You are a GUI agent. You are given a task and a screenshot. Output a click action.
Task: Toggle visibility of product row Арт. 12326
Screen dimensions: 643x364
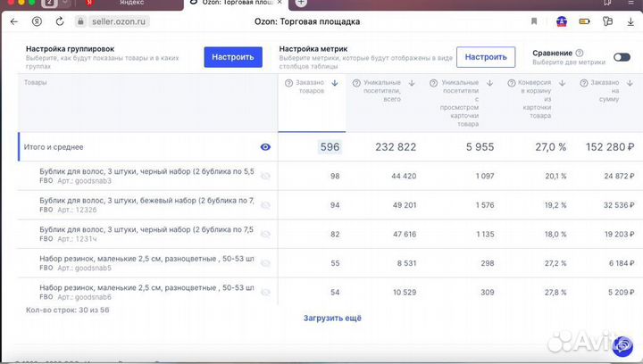tap(265, 204)
